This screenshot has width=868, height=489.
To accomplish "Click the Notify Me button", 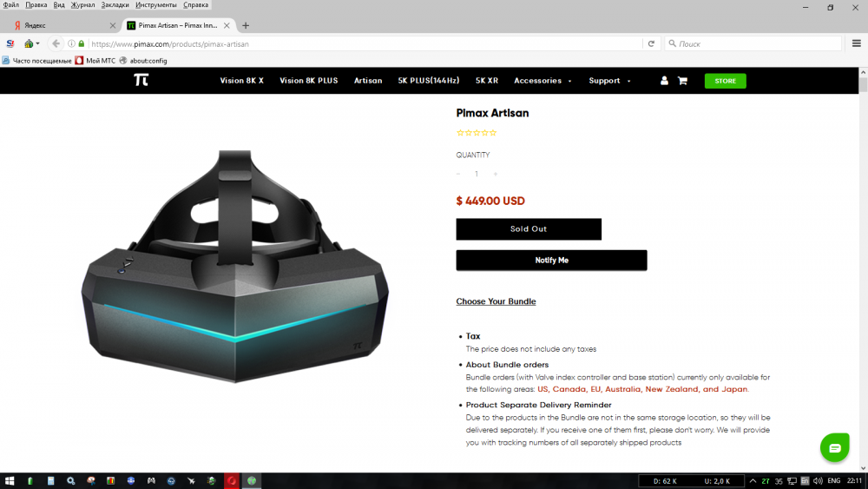I will point(551,261).
